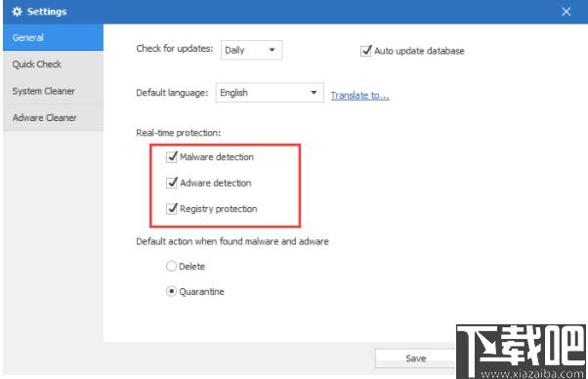Choose the Quarantine radio option
This screenshot has width=588, height=379.
[171, 291]
